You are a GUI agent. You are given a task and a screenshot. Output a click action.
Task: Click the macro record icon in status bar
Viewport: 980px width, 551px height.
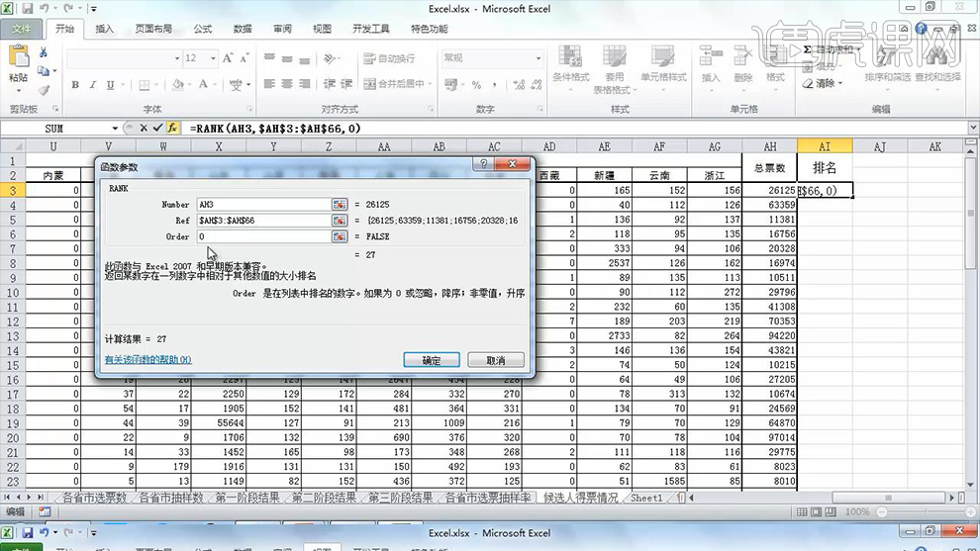coord(45,511)
